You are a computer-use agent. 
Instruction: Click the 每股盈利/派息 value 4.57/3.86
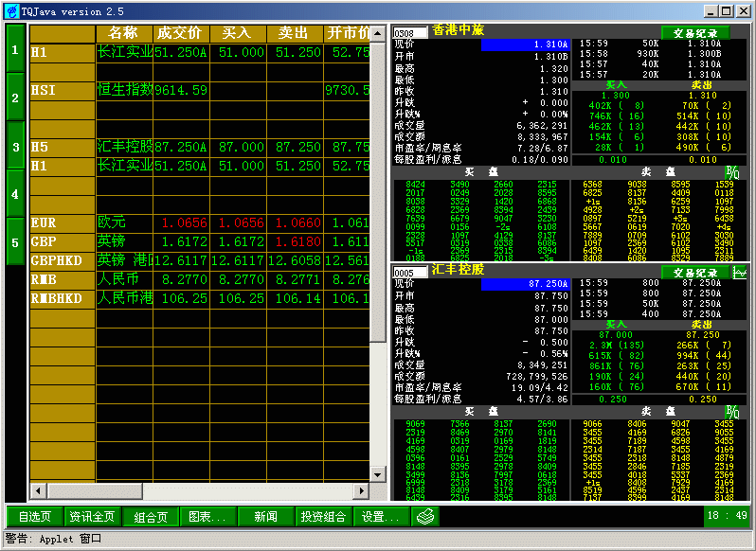pos(543,400)
